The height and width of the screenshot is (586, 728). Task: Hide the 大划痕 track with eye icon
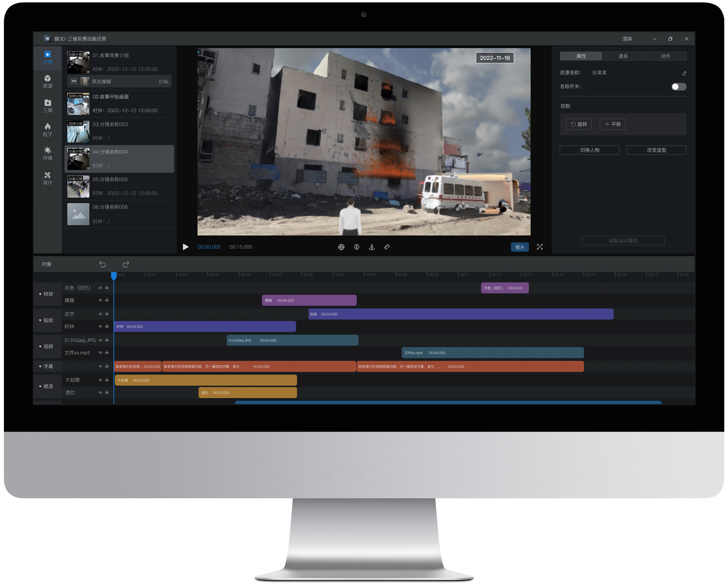pyautogui.click(x=100, y=380)
